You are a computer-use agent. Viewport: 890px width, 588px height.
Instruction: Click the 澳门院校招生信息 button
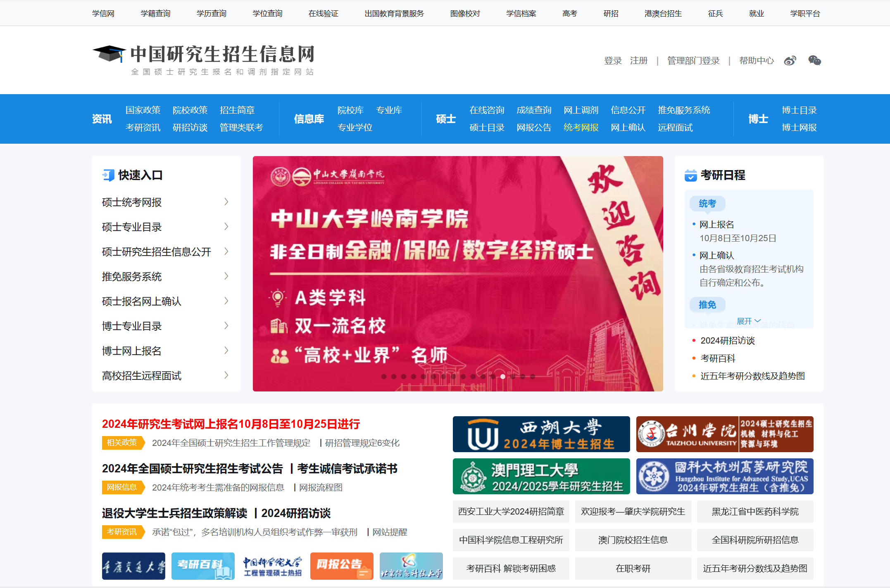point(633,540)
